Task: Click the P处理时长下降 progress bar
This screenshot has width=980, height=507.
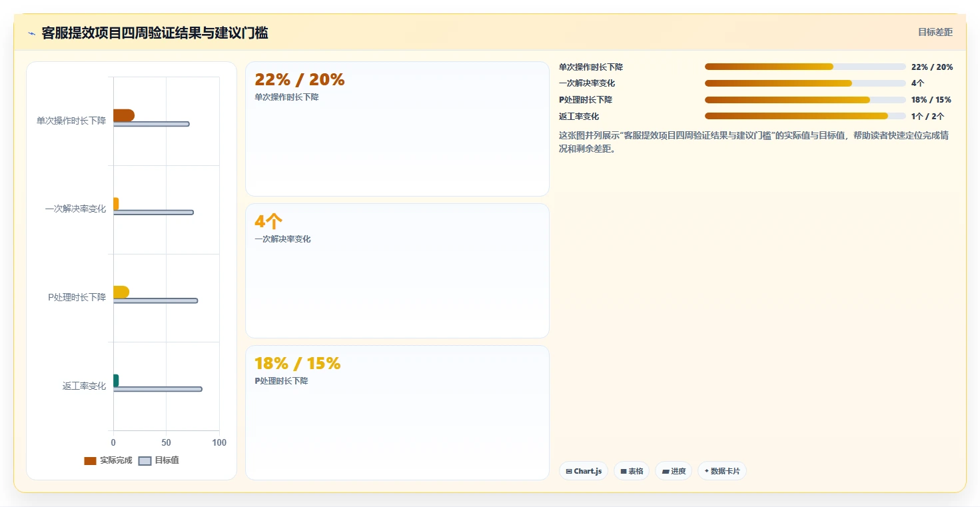Action: tap(805, 100)
